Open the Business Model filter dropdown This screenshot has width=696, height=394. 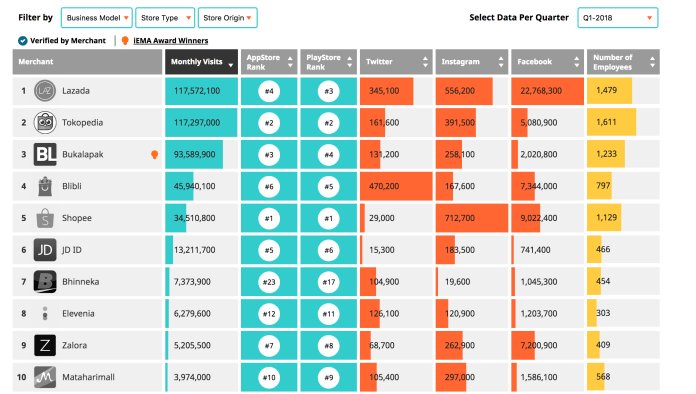(x=96, y=18)
